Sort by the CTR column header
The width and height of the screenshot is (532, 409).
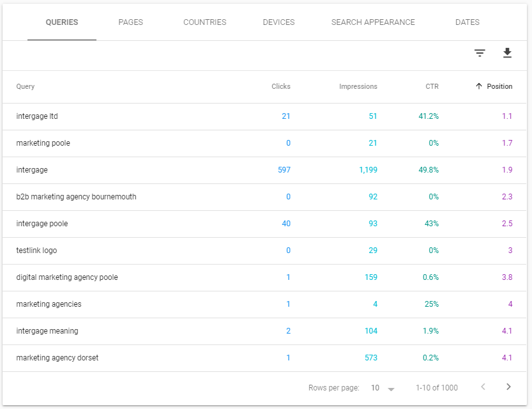click(432, 86)
